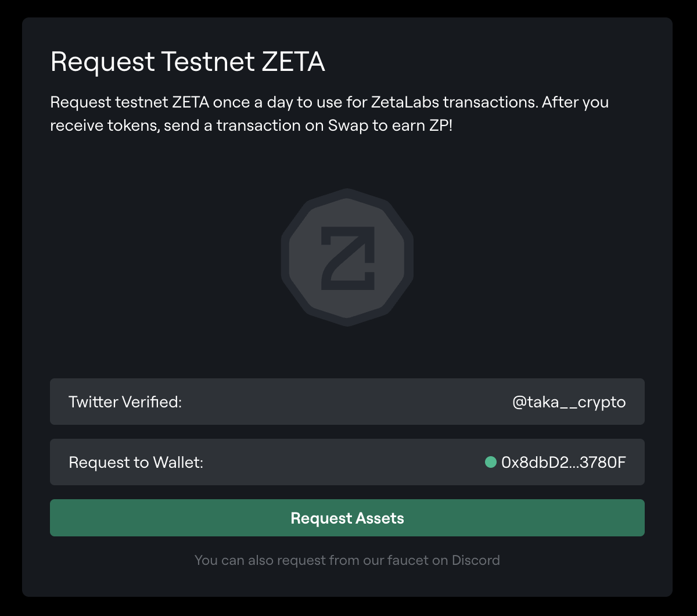
Task: Open the Discord faucet link
Action: 476,560
